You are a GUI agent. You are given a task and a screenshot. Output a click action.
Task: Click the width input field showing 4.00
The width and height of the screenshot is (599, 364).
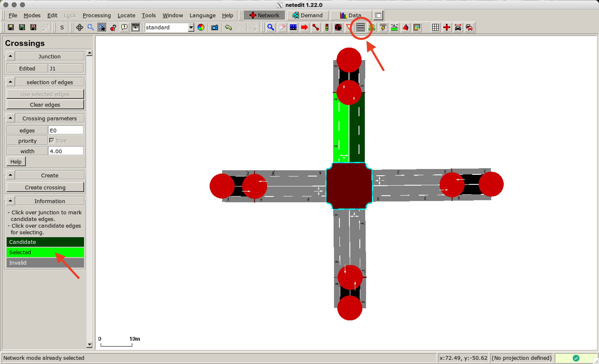66,151
